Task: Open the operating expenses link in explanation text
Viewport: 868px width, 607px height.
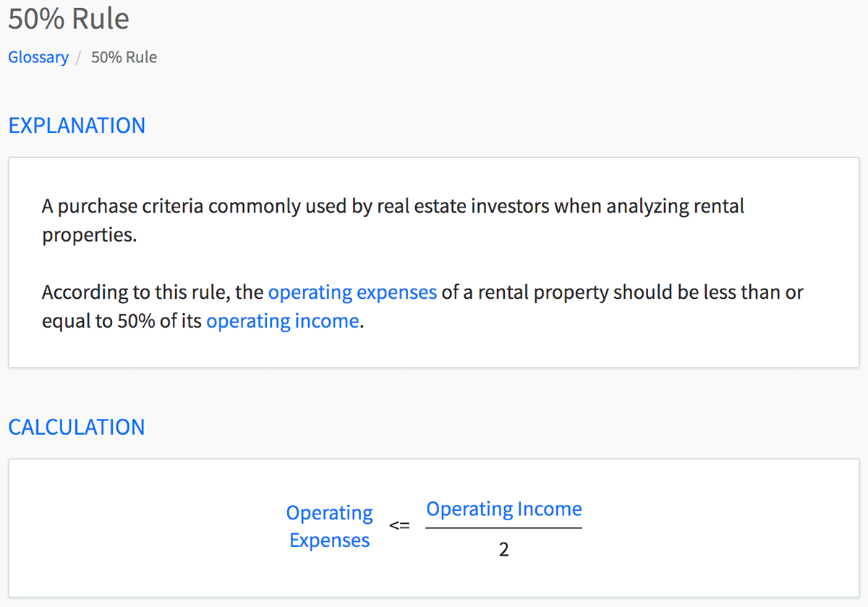Action: tap(352, 292)
